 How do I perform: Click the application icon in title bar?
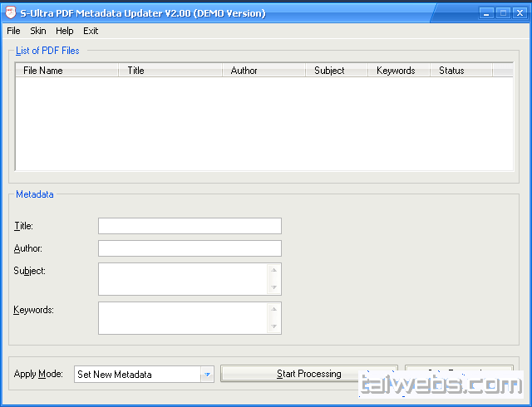[10, 13]
